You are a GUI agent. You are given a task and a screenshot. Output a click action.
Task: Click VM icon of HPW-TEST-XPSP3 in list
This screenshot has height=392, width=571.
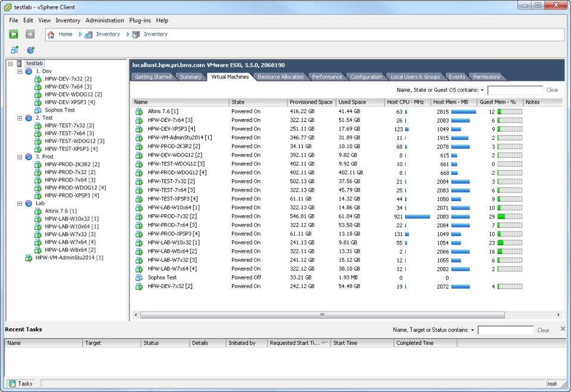click(139, 199)
